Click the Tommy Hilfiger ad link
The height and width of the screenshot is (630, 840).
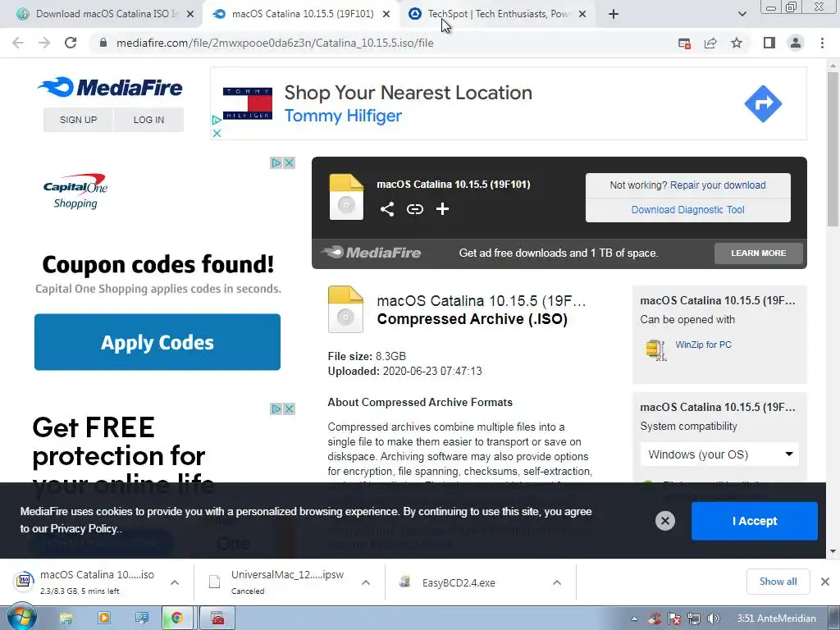(343, 116)
